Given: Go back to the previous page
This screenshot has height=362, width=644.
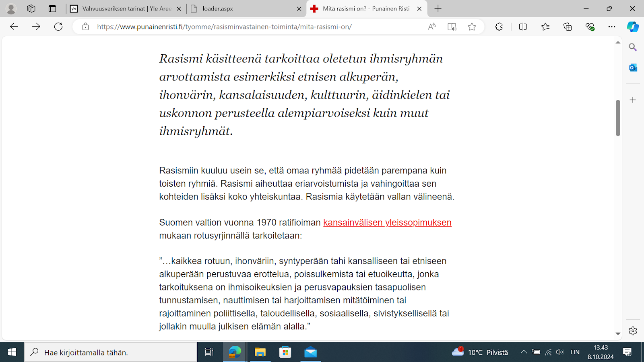Looking at the screenshot, I should tap(14, 27).
